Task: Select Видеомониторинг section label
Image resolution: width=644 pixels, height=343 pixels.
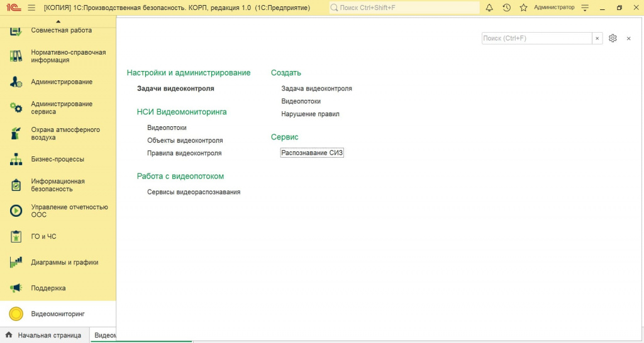Action: click(x=57, y=314)
